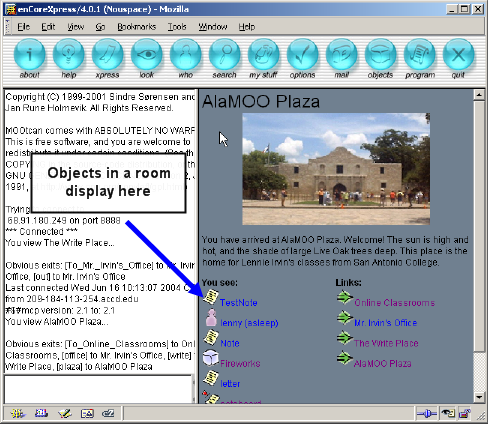
Task: Open the Help menu
Action: pyautogui.click(x=247, y=27)
